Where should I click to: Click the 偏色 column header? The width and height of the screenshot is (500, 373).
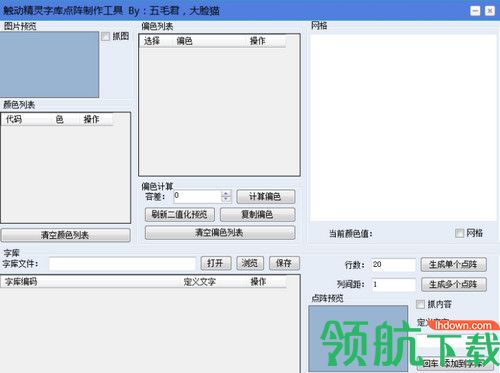click(209, 41)
